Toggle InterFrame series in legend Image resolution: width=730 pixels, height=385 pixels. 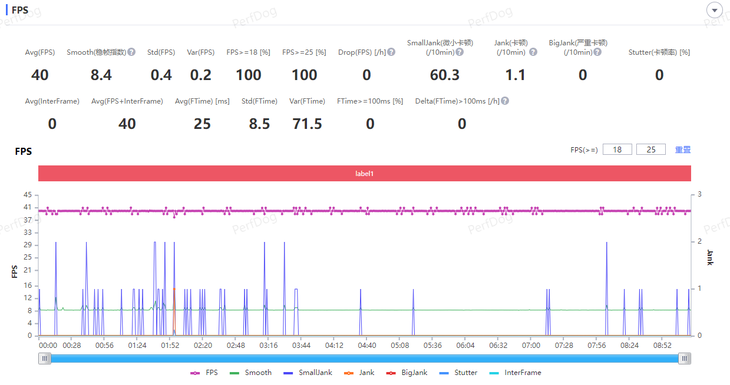tap(515, 372)
